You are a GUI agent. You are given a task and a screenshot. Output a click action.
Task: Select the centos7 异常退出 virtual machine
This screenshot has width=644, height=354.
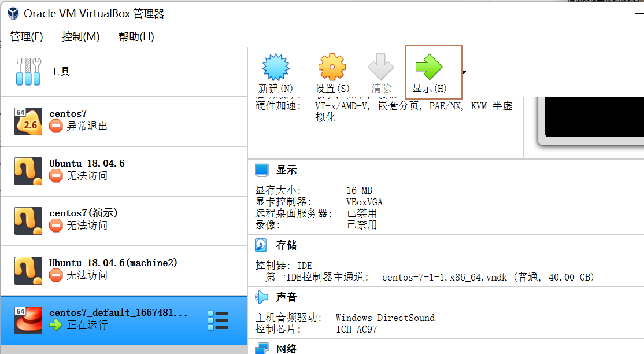coord(124,121)
